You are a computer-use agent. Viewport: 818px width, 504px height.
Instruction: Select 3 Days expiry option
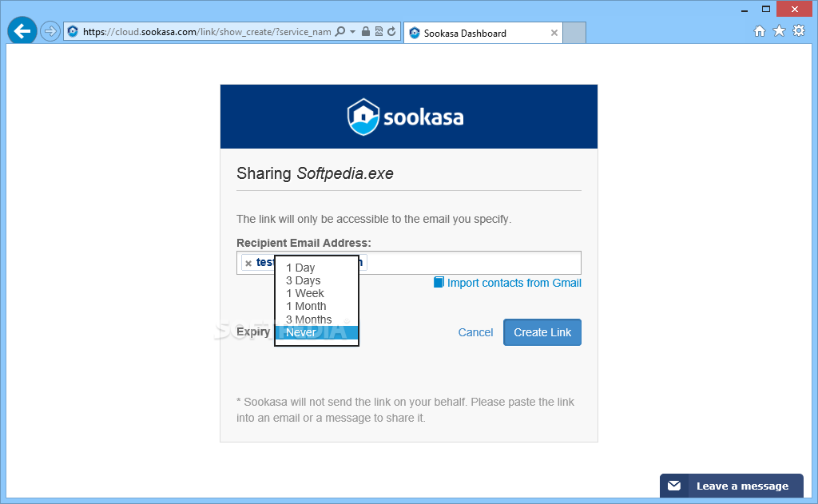pyautogui.click(x=316, y=280)
